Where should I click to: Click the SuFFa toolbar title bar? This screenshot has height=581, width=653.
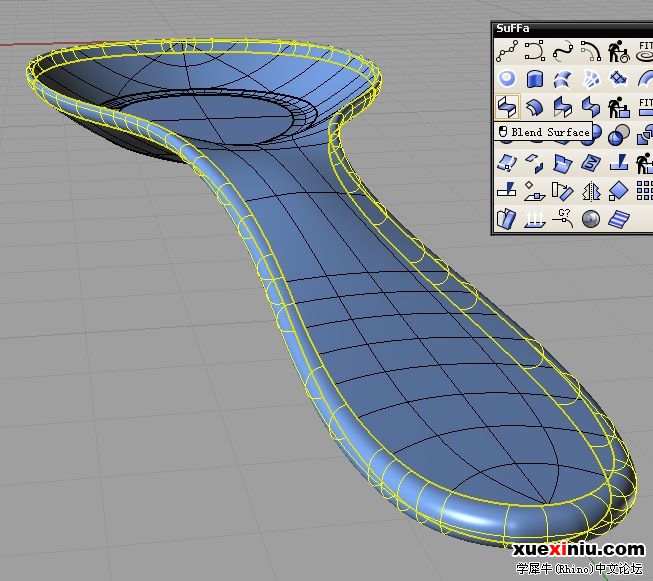coord(573,29)
